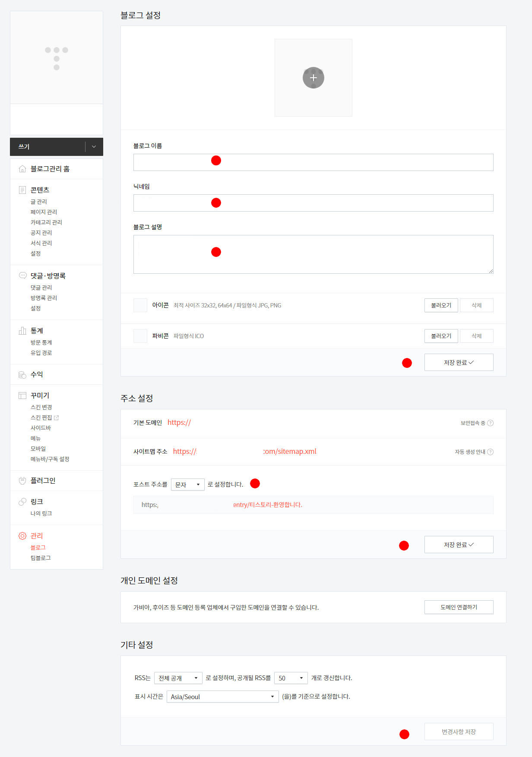Click the Comments and Guestbook speech bubble icon
532x757 pixels.
tap(22, 276)
